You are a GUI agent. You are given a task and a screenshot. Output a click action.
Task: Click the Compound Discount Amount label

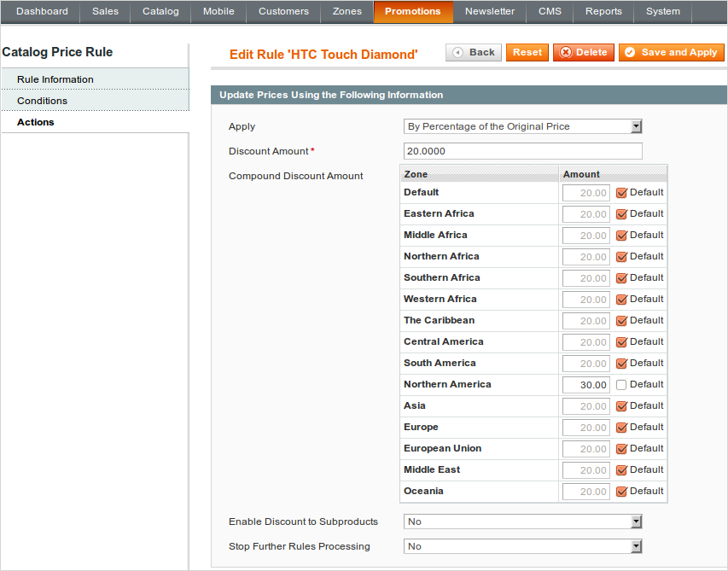[x=296, y=176]
